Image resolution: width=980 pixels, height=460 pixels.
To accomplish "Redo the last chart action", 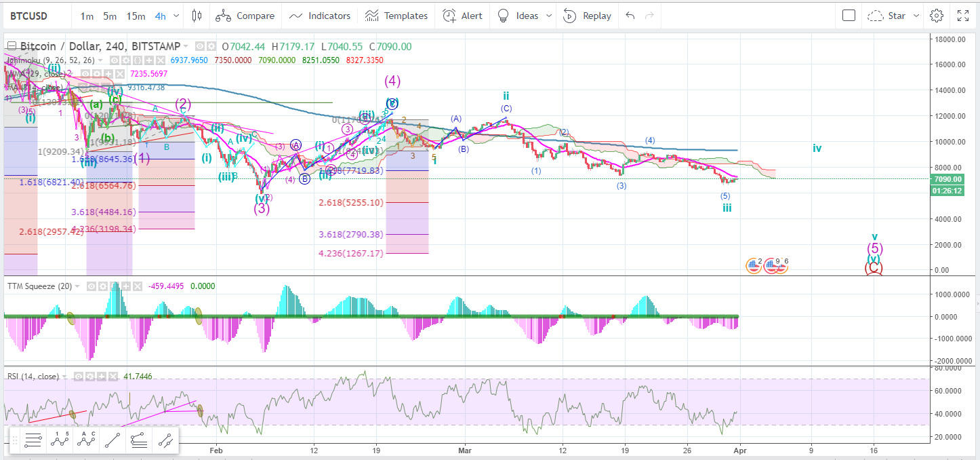I will 649,16.
